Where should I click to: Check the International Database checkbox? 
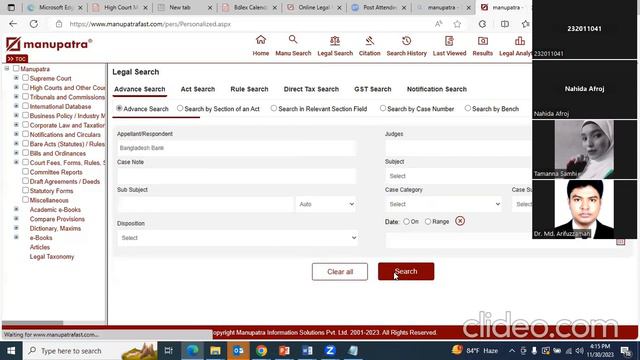pos(25,106)
